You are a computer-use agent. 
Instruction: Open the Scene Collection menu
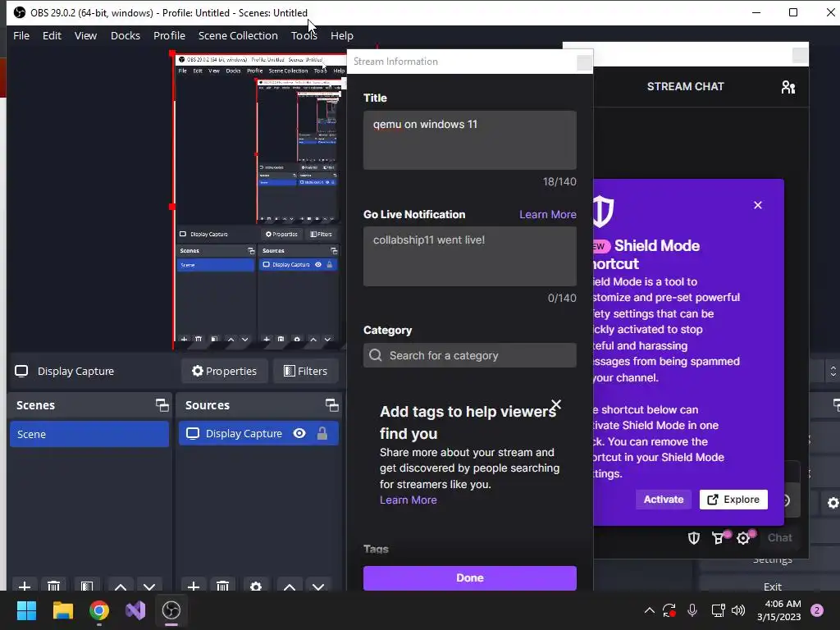(x=238, y=36)
